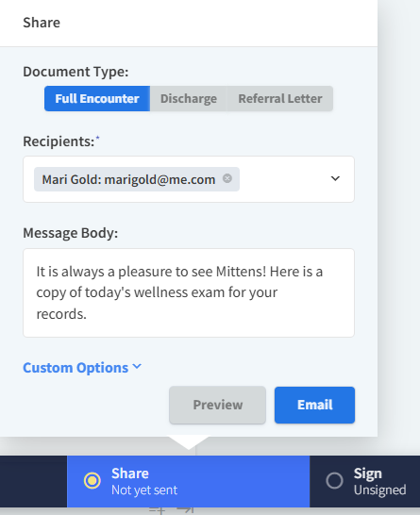Viewport: 420px width, 515px height.
Task: Click the Share panel heading
Action: tap(42, 23)
